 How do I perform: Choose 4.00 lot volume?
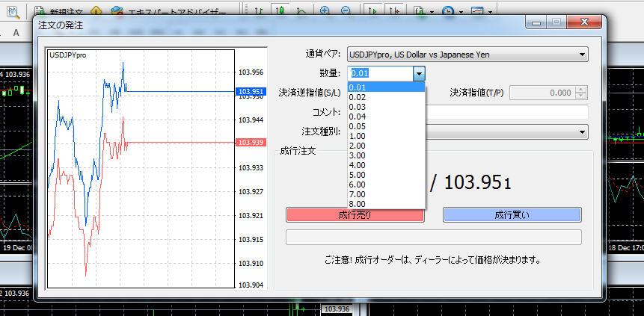pos(386,165)
